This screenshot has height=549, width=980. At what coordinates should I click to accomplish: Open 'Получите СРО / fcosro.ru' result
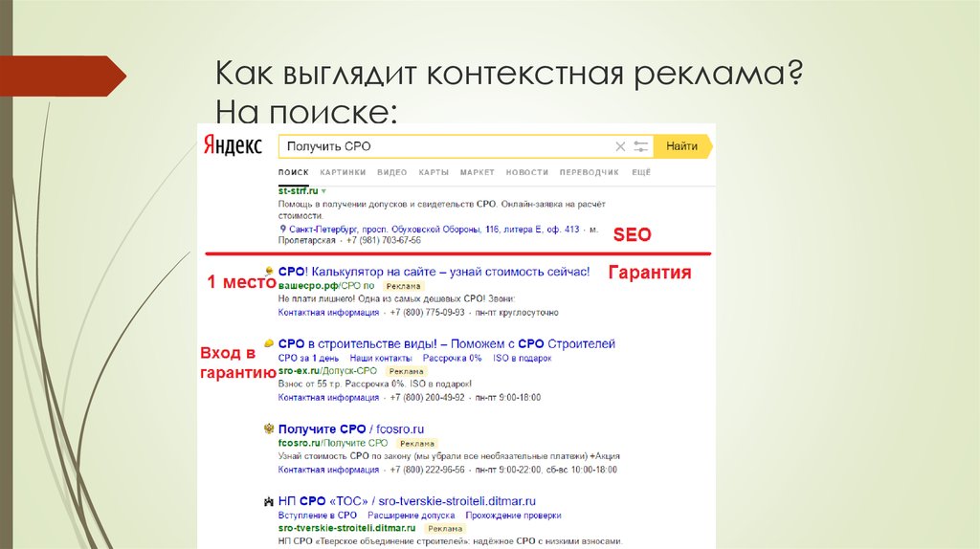[x=350, y=429]
